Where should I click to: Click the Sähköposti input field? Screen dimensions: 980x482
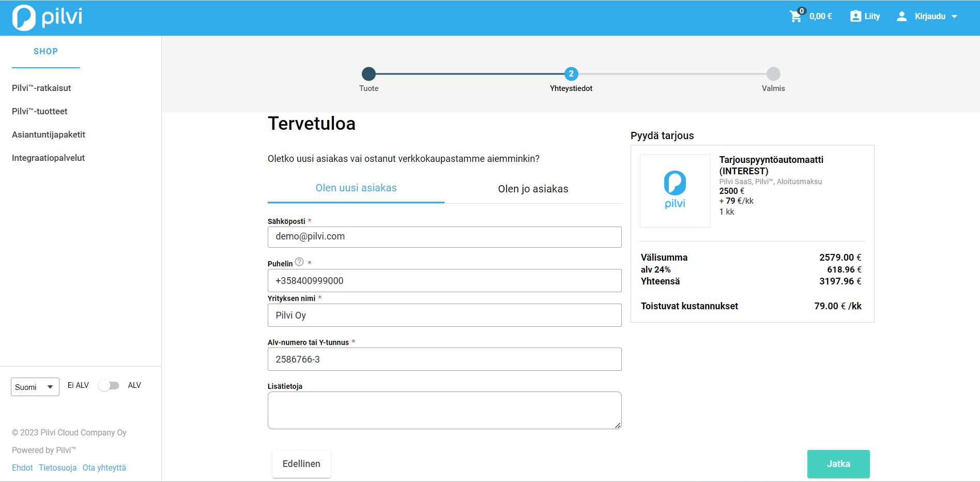pyautogui.click(x=445, y=237)
